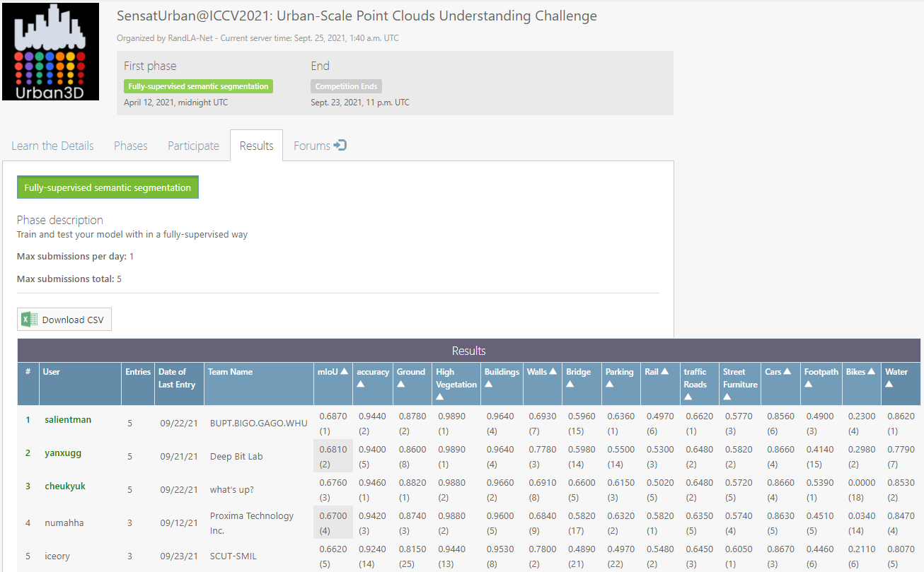Select the Results tab

pos(256,146)
